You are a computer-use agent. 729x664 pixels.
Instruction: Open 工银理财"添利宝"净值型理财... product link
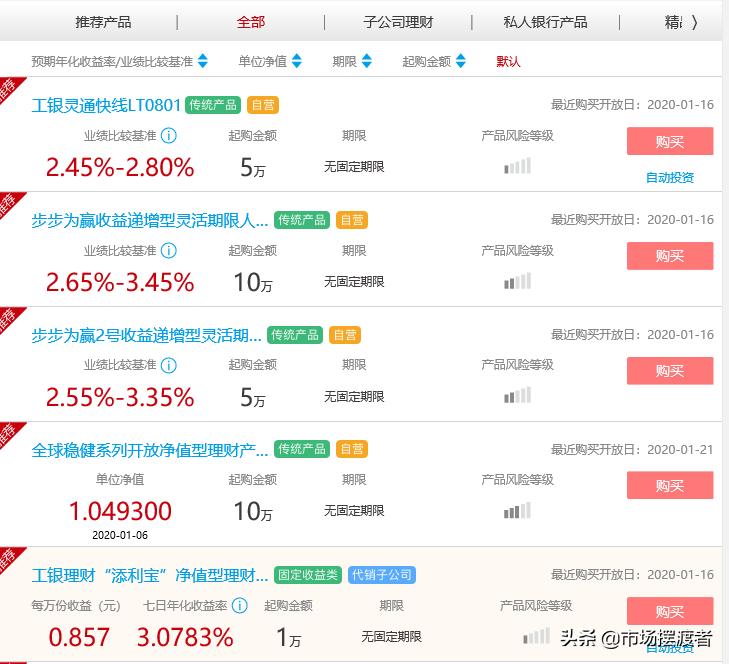(x=150, y=576)
